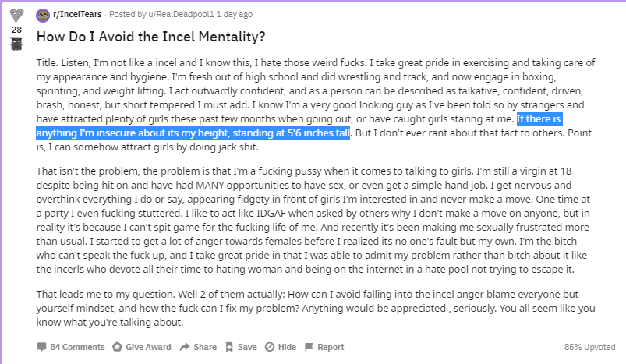Click the Hide circle-slash icon
Viewport: 626px width, 364px height.
[270, 347]
